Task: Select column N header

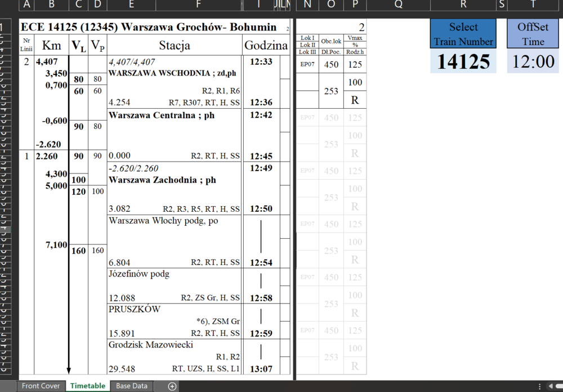Action: pyautogui.click(x=307, y=5)
